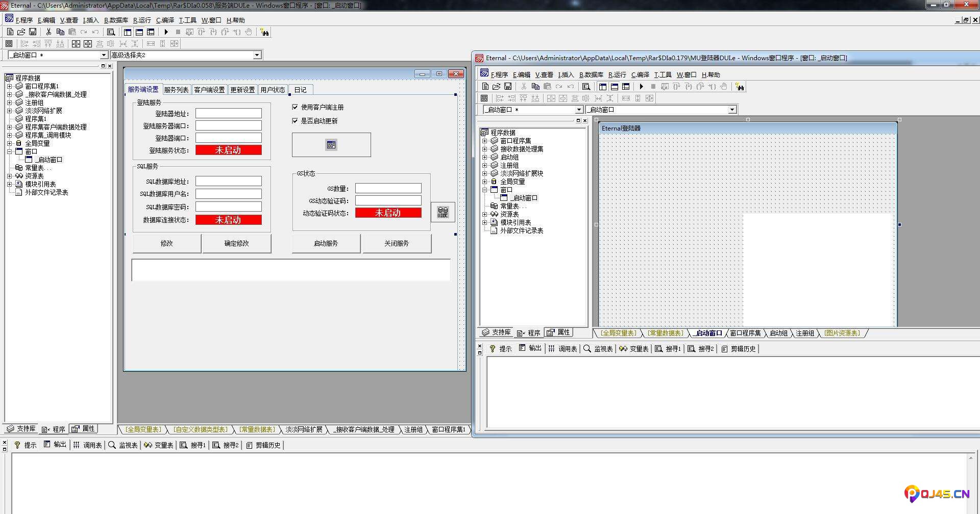
Task: Open T.工具 menu in MU登陆器 window
Action: coord(663,75)
